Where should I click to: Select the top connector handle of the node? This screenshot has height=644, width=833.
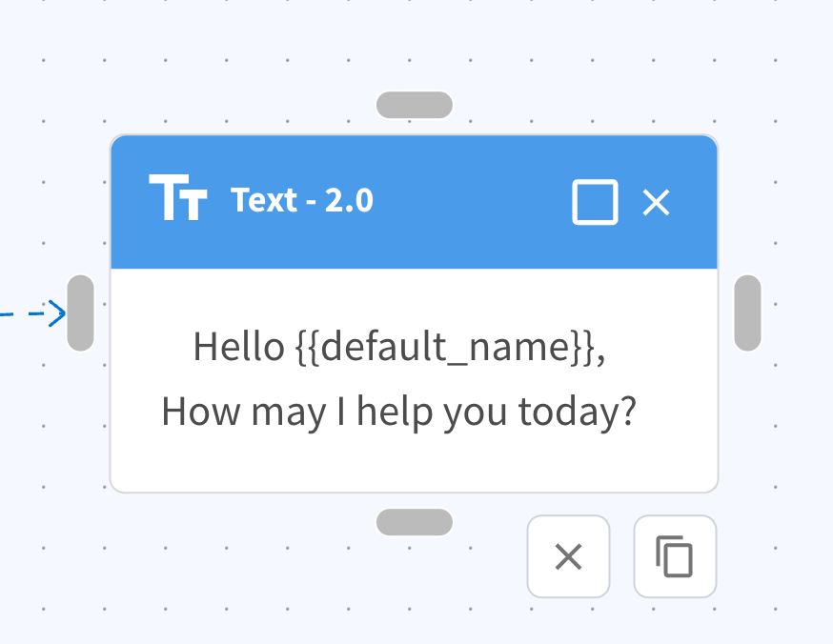[415, 105]
